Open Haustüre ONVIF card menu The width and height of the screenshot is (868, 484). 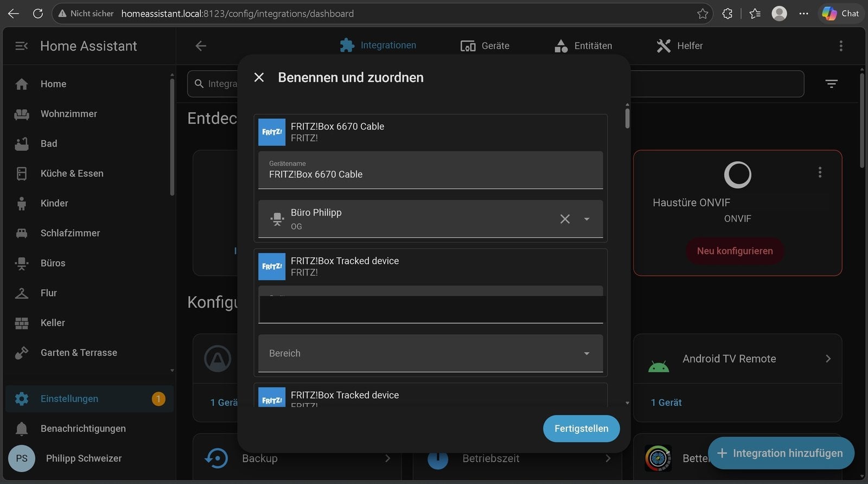(820, 172)
